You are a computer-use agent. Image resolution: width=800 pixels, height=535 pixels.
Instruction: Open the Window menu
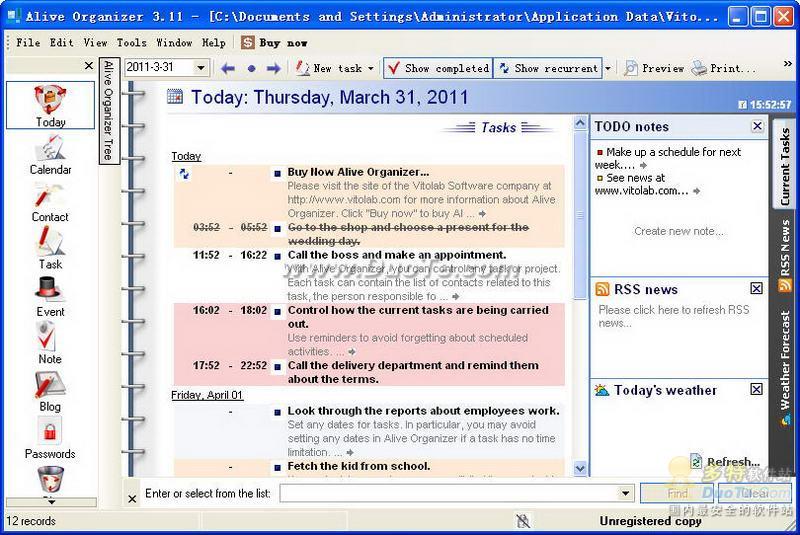tap(174, 42)
